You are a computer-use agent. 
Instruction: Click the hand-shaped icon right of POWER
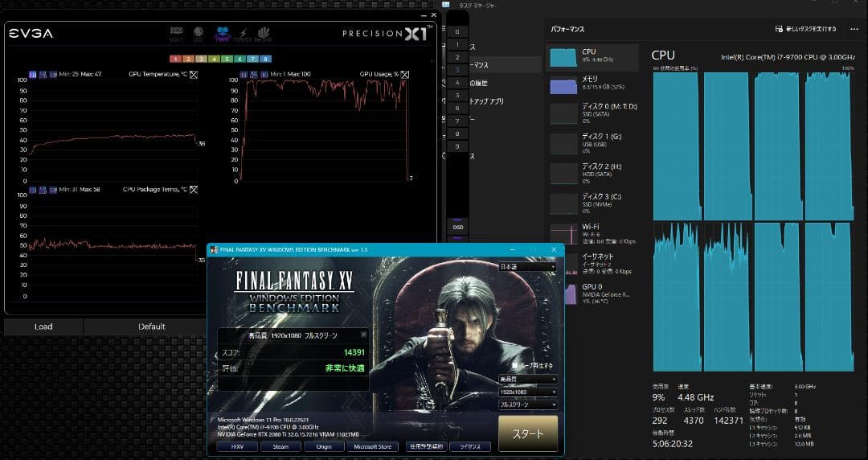(264, 35)
